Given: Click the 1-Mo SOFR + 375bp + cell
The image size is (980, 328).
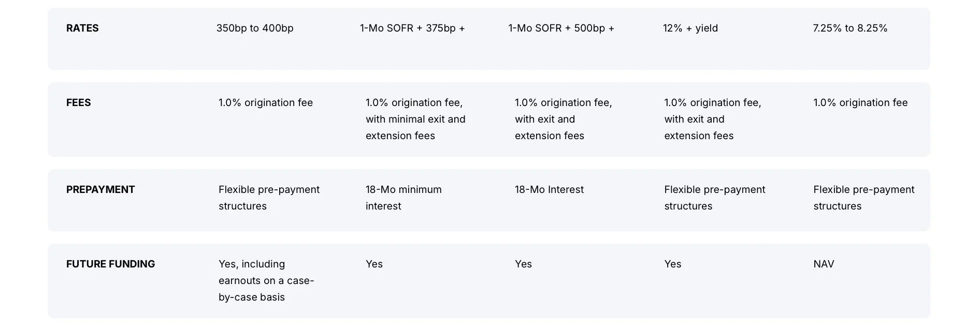Looking at the screenshot, I should [412, 28].
